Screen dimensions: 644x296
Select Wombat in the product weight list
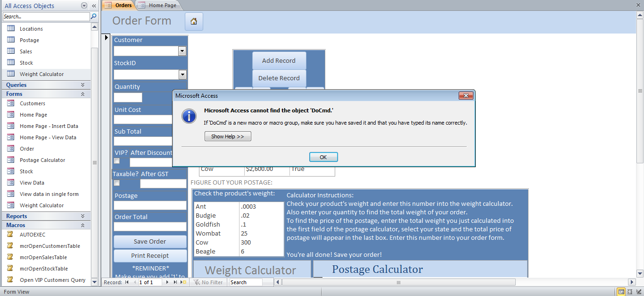239,233
